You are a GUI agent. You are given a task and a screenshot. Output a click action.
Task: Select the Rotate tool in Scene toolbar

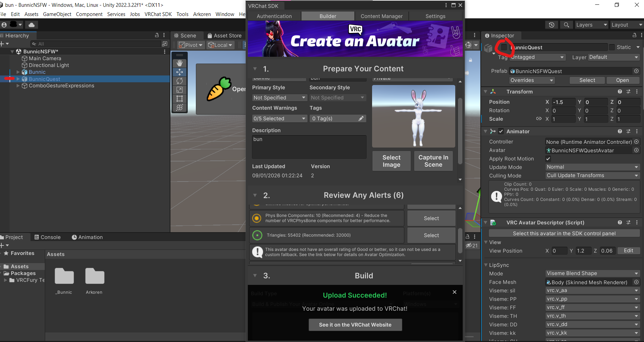(x=180, y=81)
